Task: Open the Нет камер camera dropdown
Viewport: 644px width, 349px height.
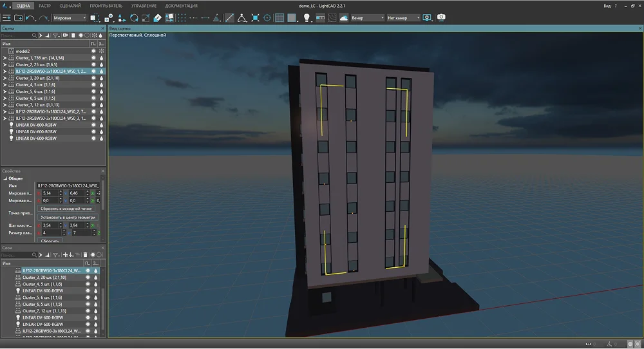Action: (x=404, y=18)
